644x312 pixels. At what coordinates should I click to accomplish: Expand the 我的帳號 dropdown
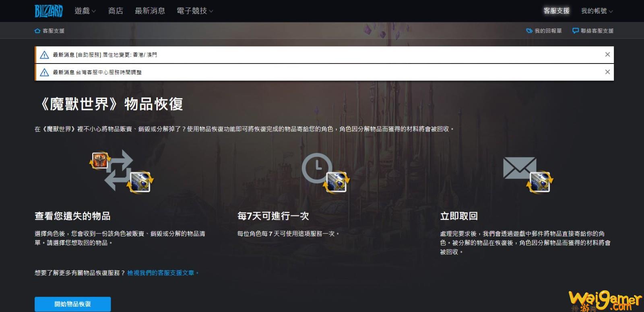pyautogui.click(x=597, y=11)
